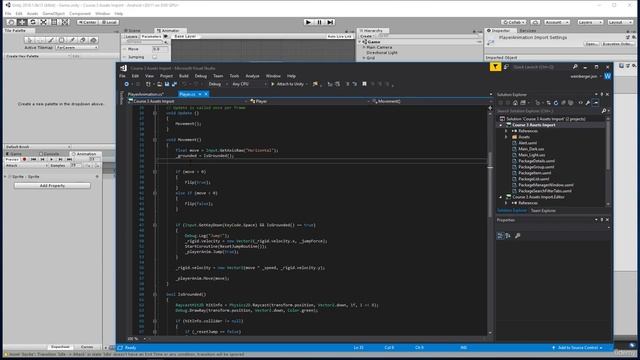Viewport: 640px width, 360px height.
Task: Toggle Unity's Center pivot button
Action: tap(88, 22)
